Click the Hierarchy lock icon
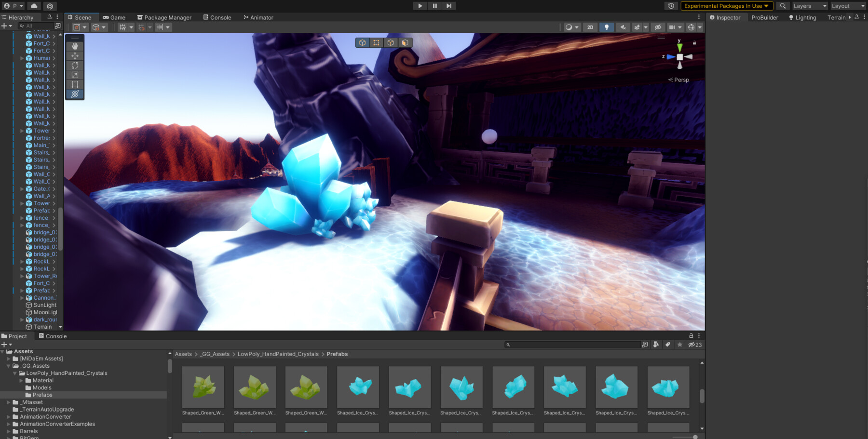Screen dimensions: 868x439 pyautogui.click(x=49, y=17)
